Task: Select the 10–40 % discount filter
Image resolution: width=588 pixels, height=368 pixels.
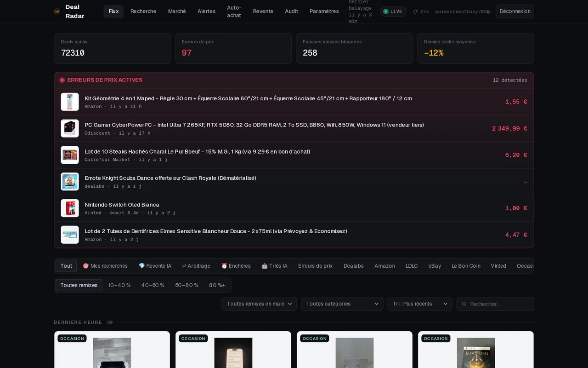Action: pos(119,285)
